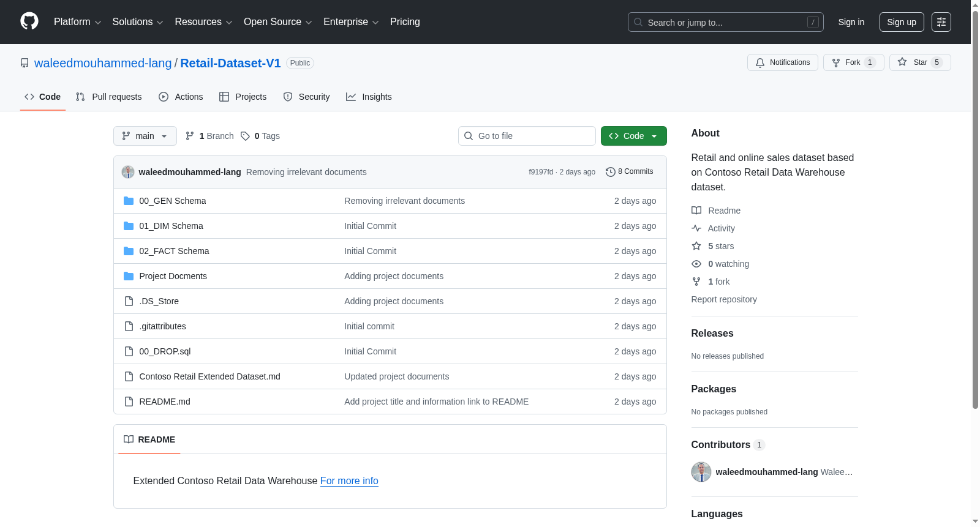This screenshot has width=980, height=527.
Task: Open Contoso Retail Extended Dataset.md file
Action: click(209, 376)
